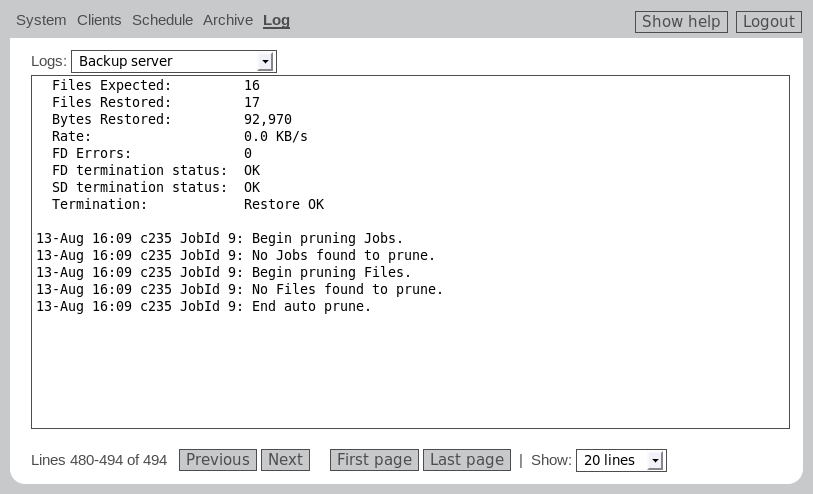This screenshot has height=494, width=813.
Task: Click the Show help button
Action: pos(681,21)
